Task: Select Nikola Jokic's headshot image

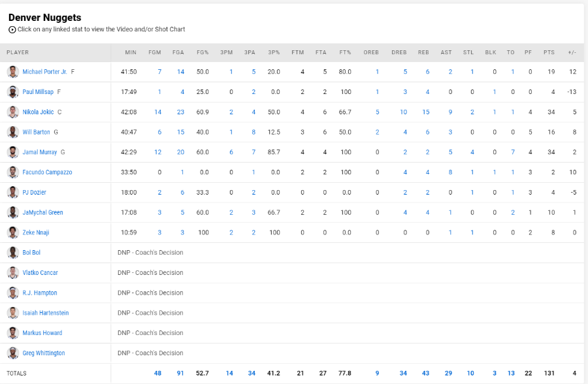Action: point(13,112)
